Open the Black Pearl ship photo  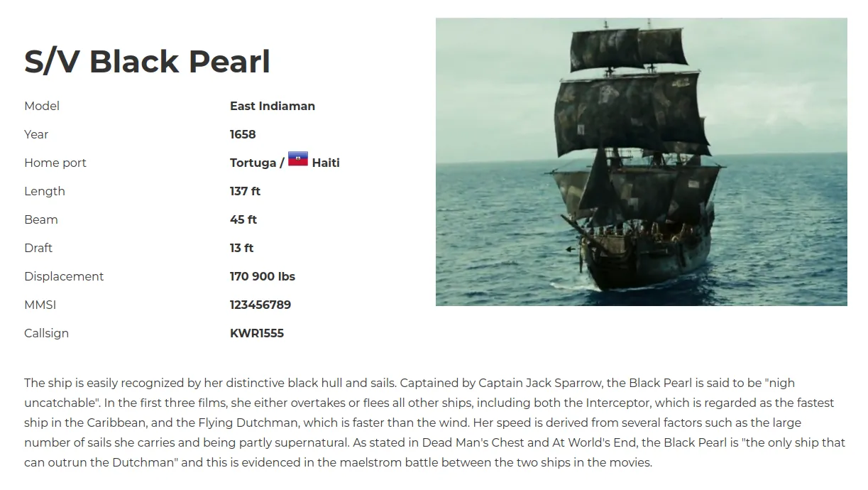point(641,162)
